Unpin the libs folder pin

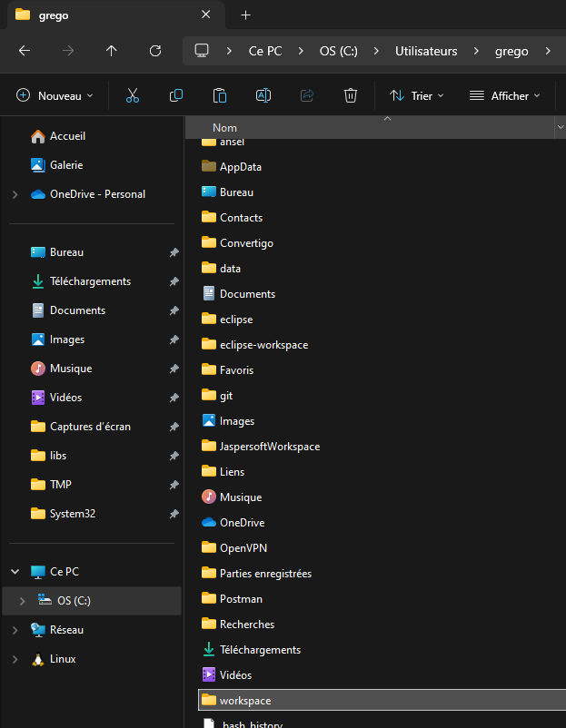pyautogui.click(x=174, y=456)
